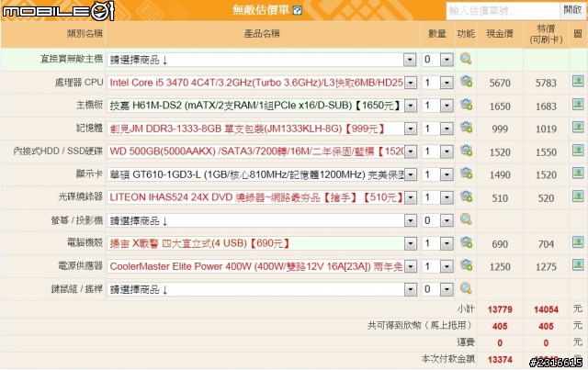Image resolution: width=588 pixels, height=370 pixels.
Task: Open 光碟燒錄器 dropdown showing LITEON IHAS524
Action: [x=262, y=197]
